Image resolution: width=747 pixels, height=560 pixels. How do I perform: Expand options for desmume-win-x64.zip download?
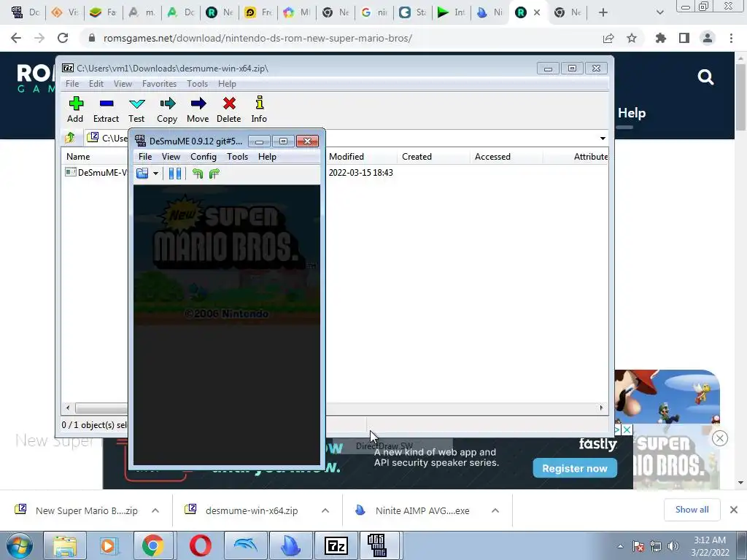[325, 510]
